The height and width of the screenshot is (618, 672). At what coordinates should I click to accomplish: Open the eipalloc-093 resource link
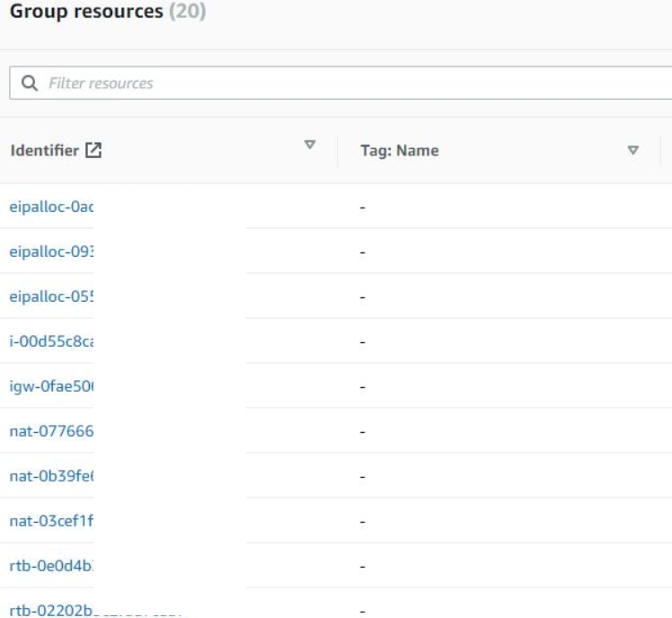pos(51,252)
